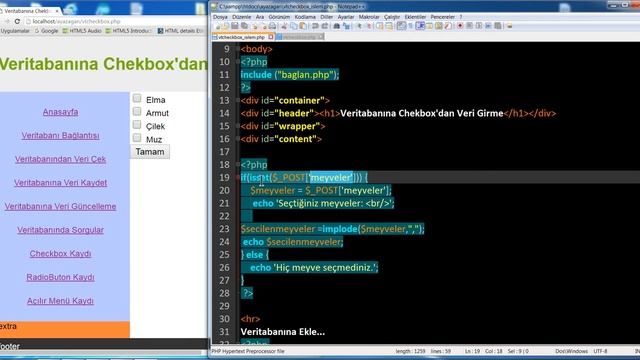
Task: Open the Google bookmark
Action: coord(46,31)
